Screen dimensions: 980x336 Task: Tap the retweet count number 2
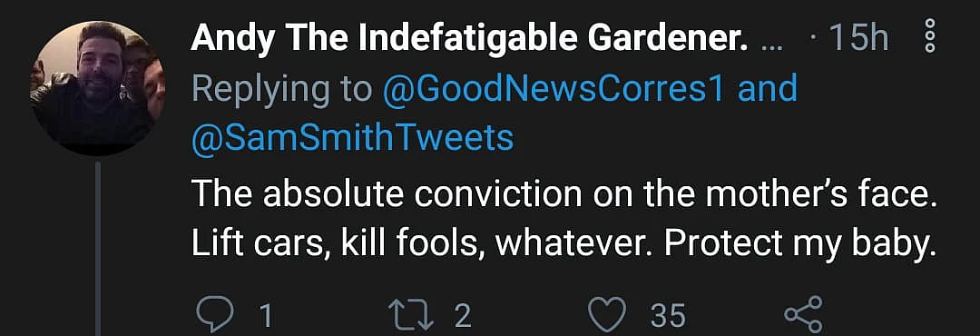pyautogui.click(x=462, y=316)
